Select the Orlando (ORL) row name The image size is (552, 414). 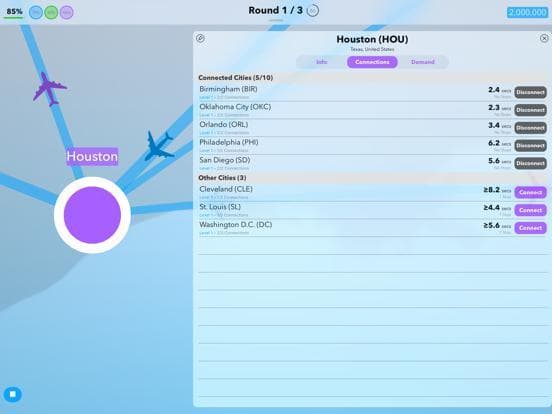(x=224, y=124)
